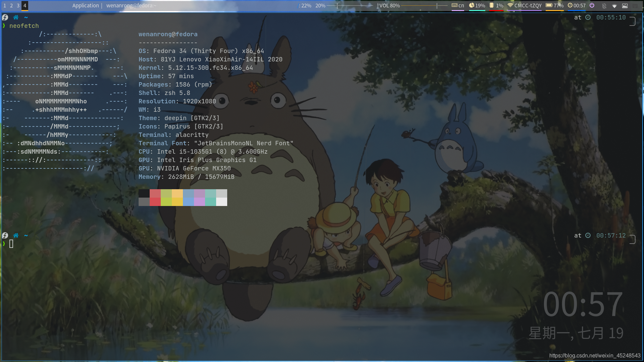
Task: Switch to workspace 3 in the bar
Action: (x=18, y=5)
